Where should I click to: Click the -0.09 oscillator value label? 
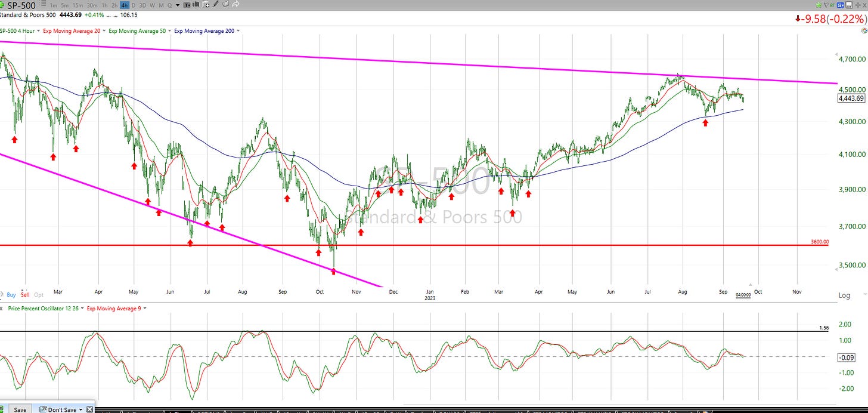pyautogui.click(x=847, y=357)
